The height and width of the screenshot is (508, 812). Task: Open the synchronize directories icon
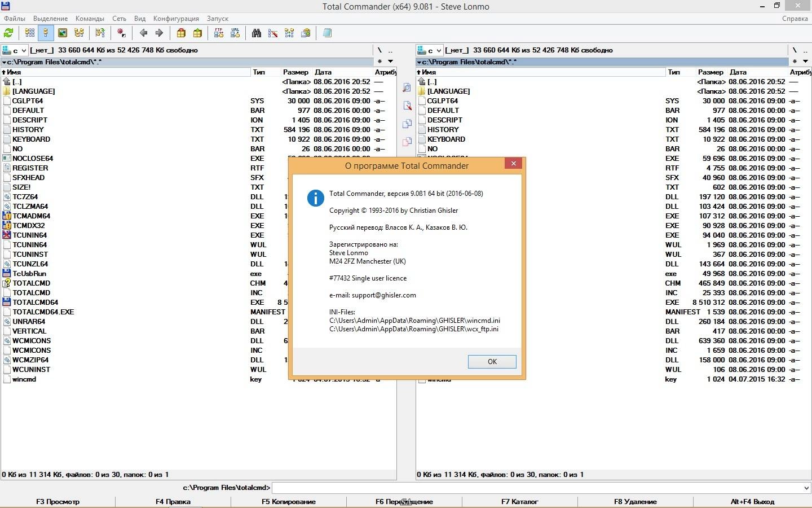pyautogui.click(x=289, y=33)
